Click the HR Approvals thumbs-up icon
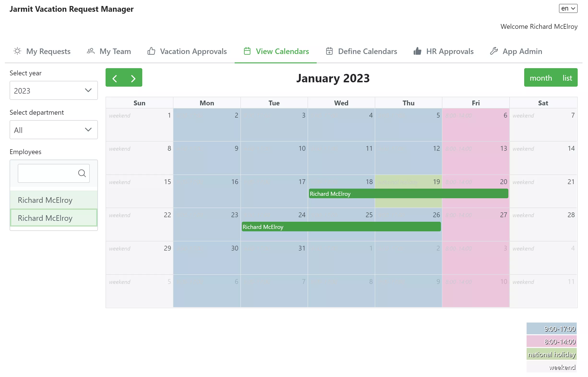 point(417,51)
